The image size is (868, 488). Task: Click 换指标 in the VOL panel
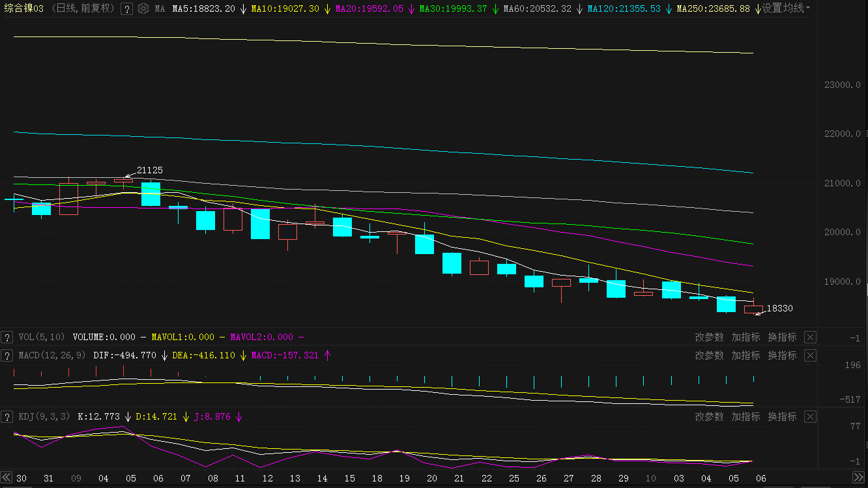(x=782, y=337)
